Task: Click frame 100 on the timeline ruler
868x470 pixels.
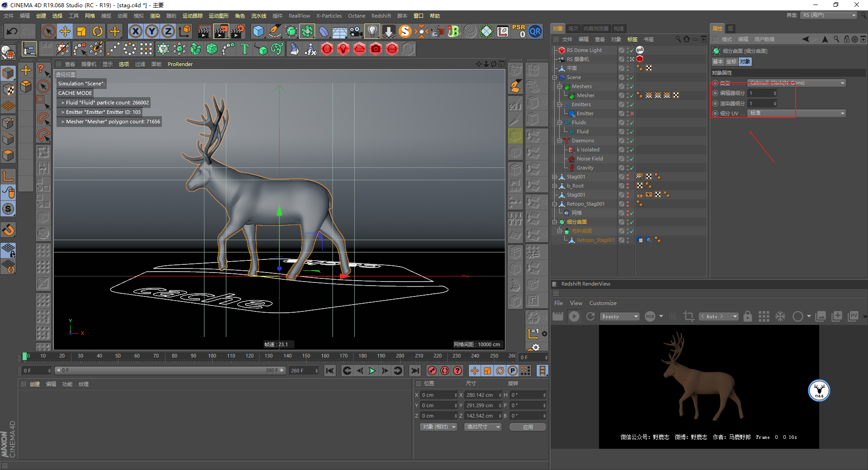Action: pyautogui.click(x=212, y=356)
